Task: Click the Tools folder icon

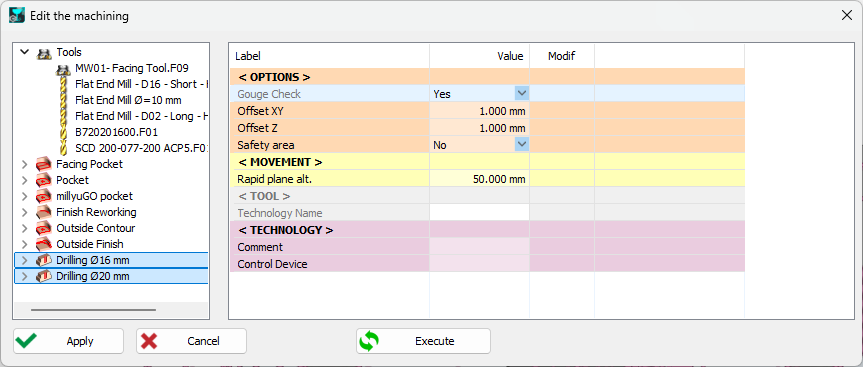Action: click(43, 53)
